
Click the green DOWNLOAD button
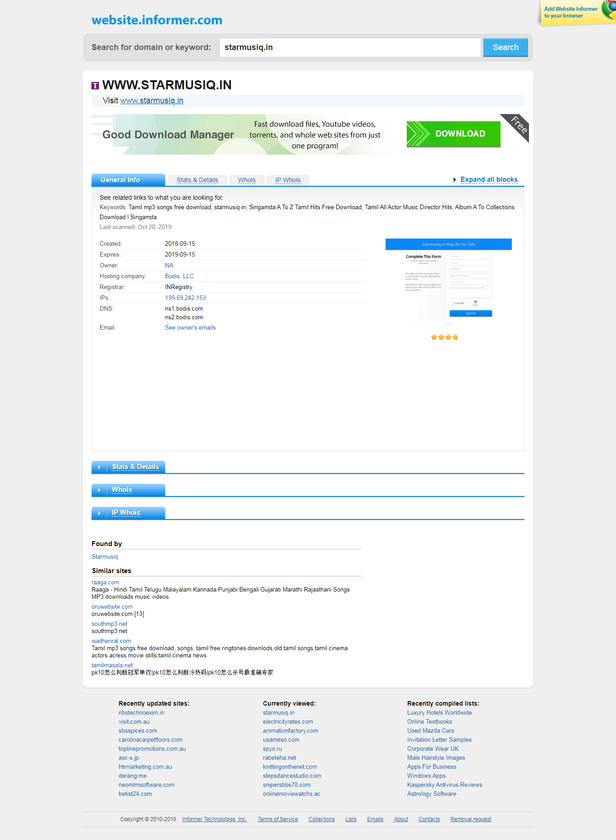[x=453, y=134]
